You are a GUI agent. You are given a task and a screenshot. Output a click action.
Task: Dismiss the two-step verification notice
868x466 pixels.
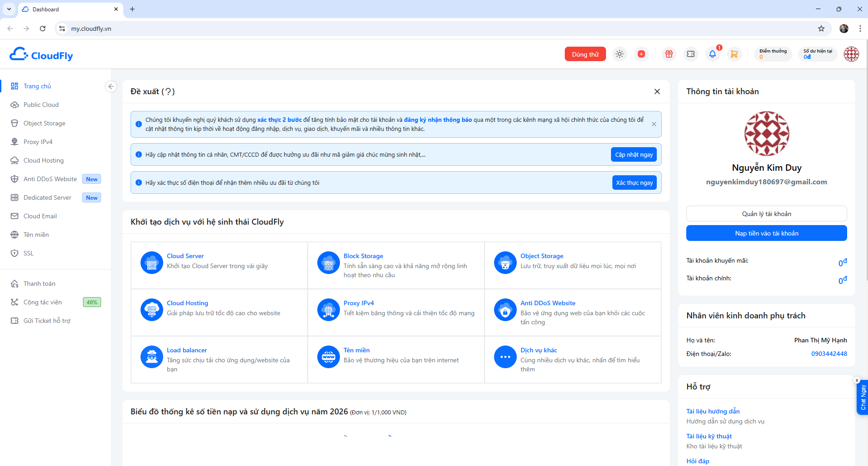pyautogui.click(x=654, y=124)
